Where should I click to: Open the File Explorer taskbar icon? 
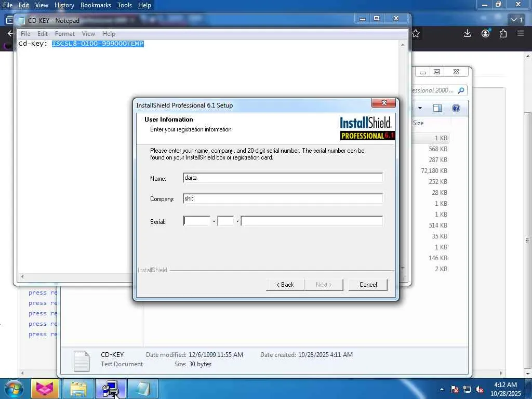pyautogui.click(x=78, y=389)
